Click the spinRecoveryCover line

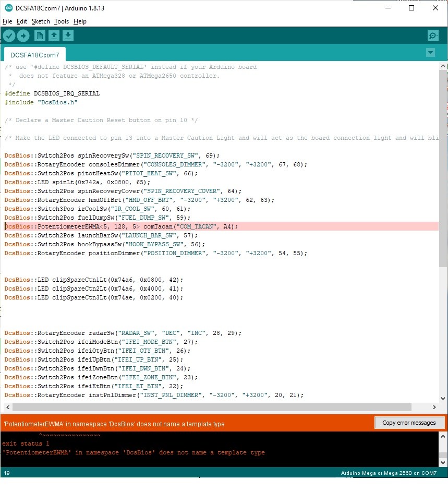pos(123,191)
